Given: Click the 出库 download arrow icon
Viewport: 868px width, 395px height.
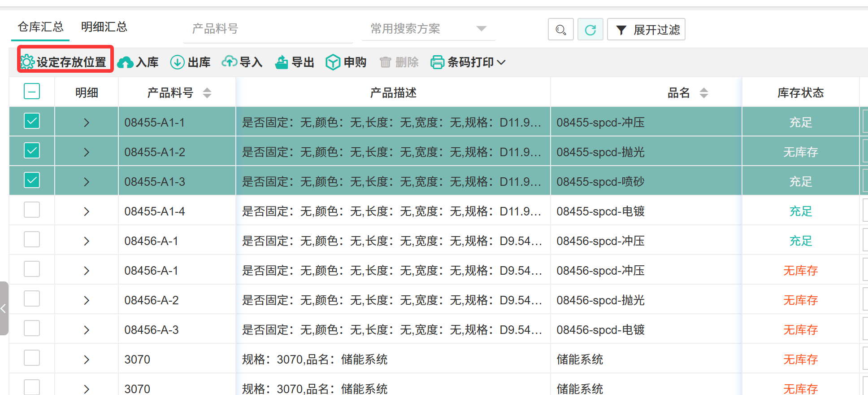Looking at the screenshot, I should [178, 62].
